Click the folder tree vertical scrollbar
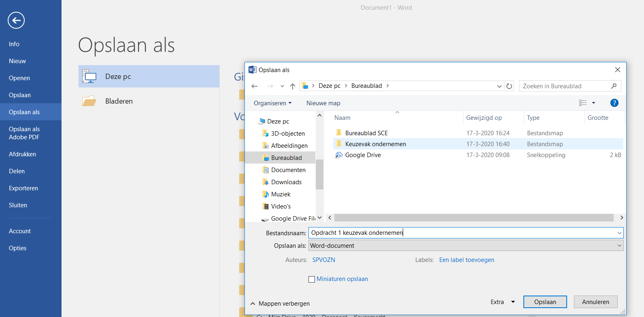This screenshot has width=644, height=317. (x=319, y=174)
